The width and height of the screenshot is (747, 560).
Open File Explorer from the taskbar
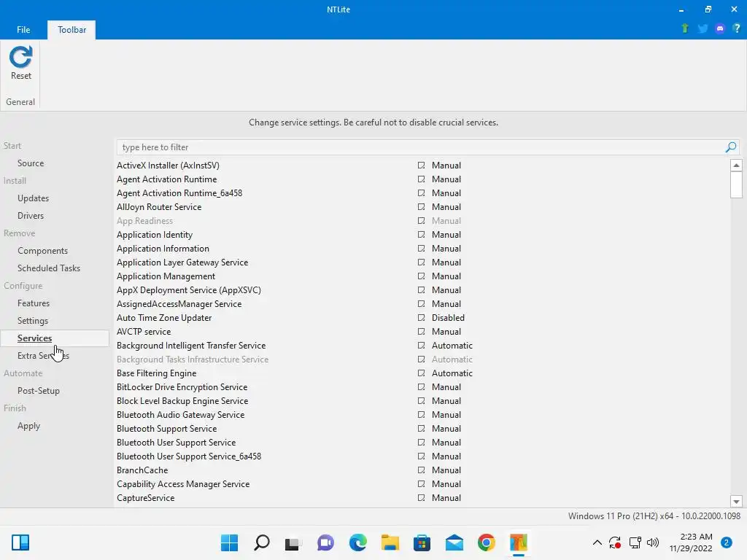390,542
